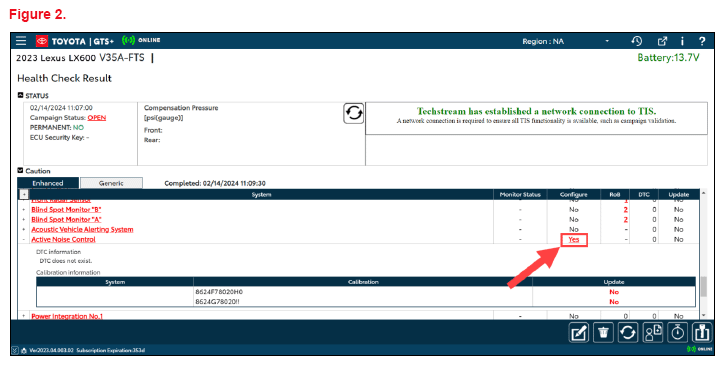Collapse the STATUS section

(x=20, y=95)
